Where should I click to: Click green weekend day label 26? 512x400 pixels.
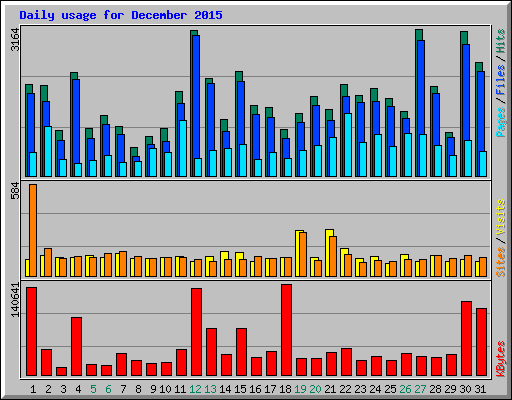tap(405, 389)
